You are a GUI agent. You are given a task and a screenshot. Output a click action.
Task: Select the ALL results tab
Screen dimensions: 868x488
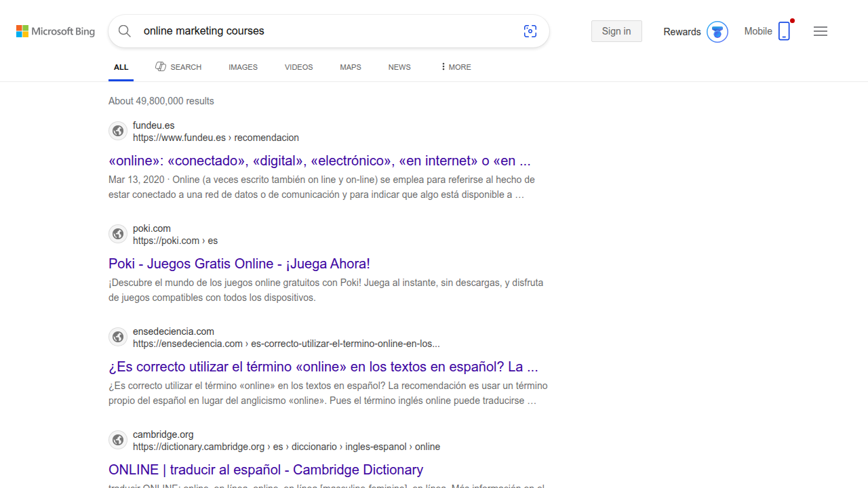pyautogui.click(x=121, y=67)
